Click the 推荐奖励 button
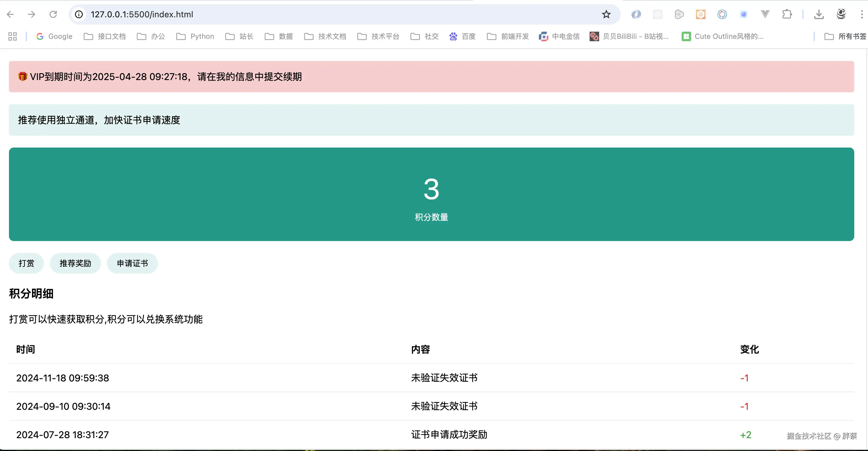The height and width of the screenshot is (451, 868). pos(75,263)
